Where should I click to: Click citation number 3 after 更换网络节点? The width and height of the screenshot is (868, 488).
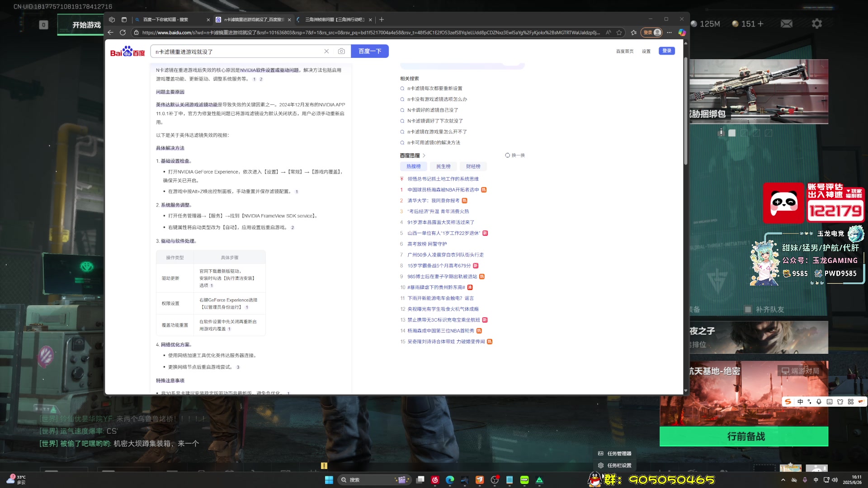tap(238, 367)
